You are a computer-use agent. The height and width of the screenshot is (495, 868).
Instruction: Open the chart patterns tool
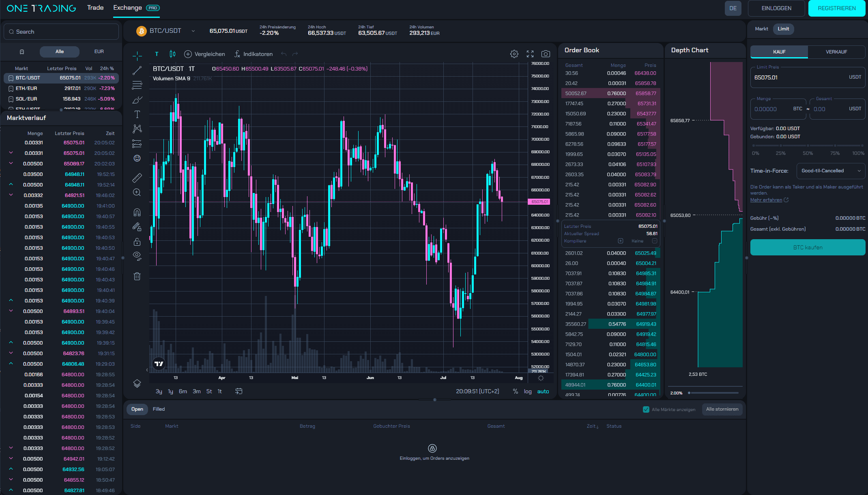point(137,129)
